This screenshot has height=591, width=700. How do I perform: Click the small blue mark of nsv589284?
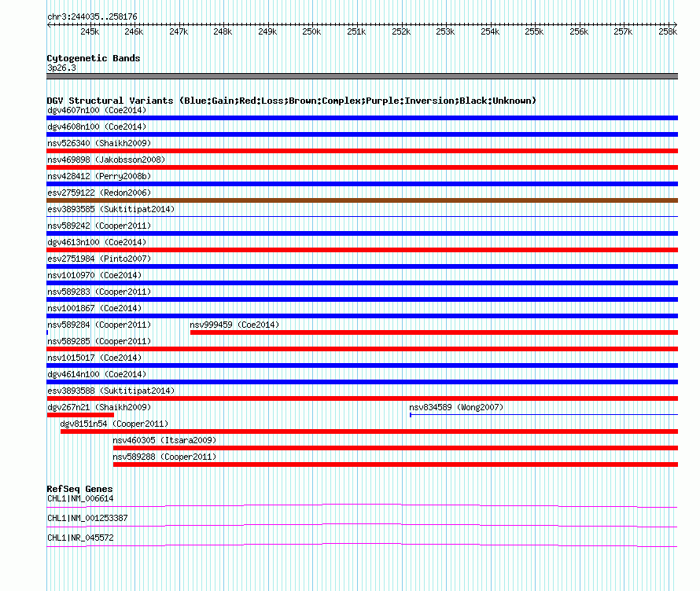point(47,332)
